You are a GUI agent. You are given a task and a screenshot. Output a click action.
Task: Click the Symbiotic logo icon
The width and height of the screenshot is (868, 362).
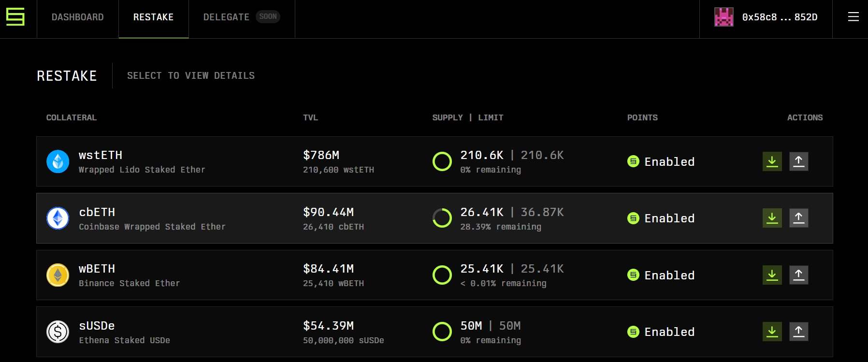coord(15,17)
